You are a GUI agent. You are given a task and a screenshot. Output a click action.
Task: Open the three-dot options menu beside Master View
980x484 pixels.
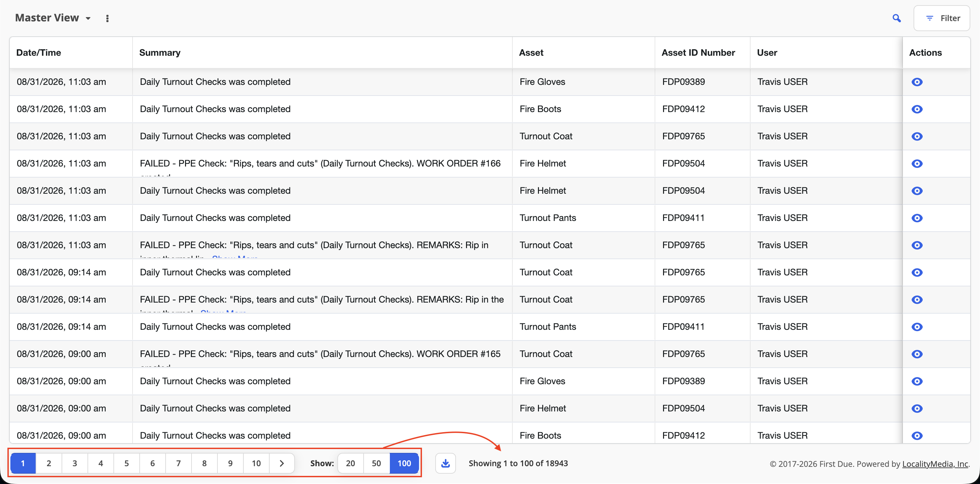pos(107,18)
